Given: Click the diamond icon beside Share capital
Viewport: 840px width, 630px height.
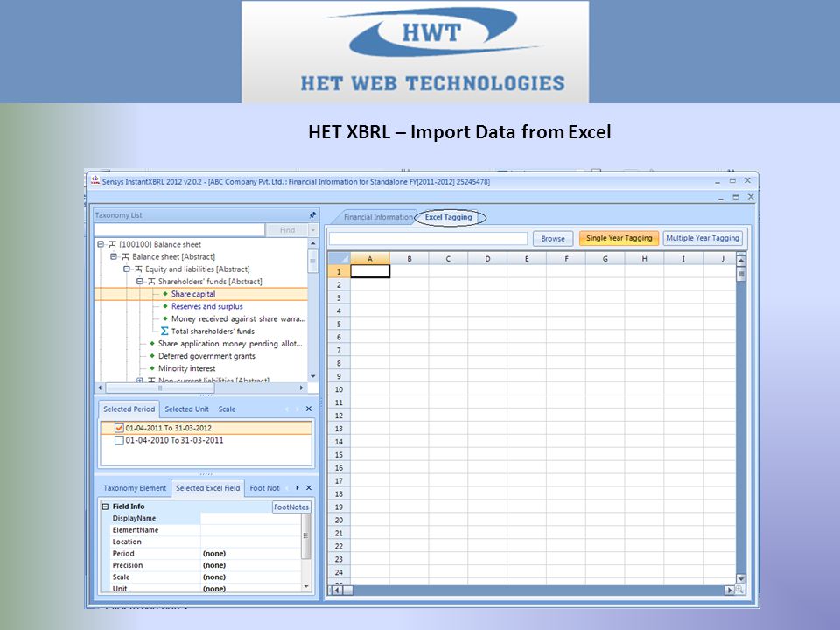Looking at the screenshot, I should 165,294.
